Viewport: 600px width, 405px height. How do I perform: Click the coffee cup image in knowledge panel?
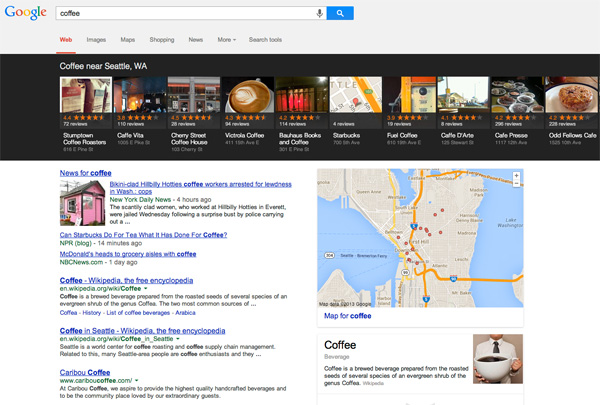coord(498,360)
